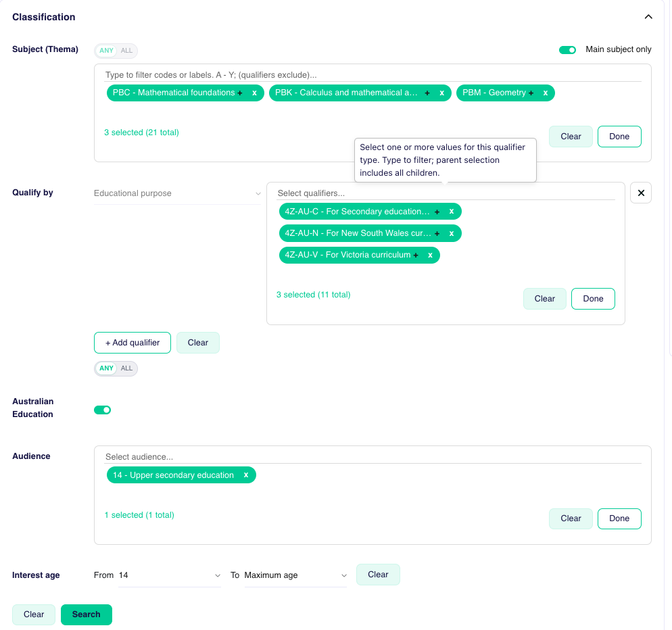Click Done in qualifier selection box
The width and height of the screenshot is (672, 630).
[593, 299]
